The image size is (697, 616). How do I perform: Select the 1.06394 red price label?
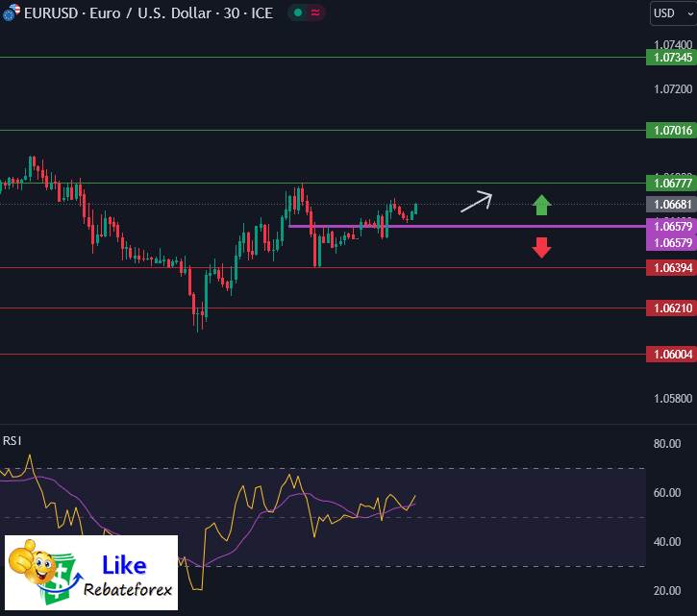point(671,268)
